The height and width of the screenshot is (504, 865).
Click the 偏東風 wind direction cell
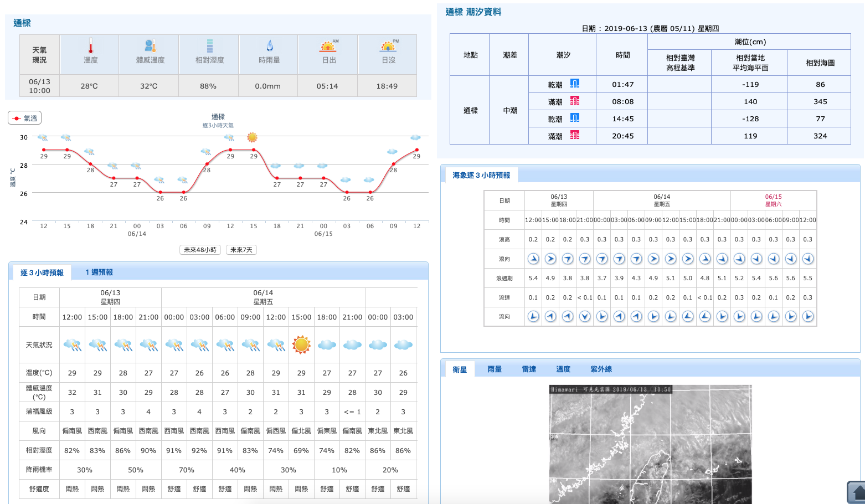327,430
